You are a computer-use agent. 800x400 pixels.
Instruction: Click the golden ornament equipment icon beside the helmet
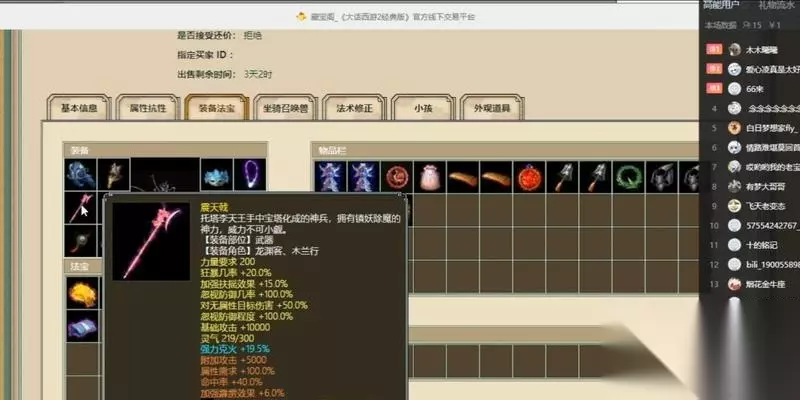113,174
